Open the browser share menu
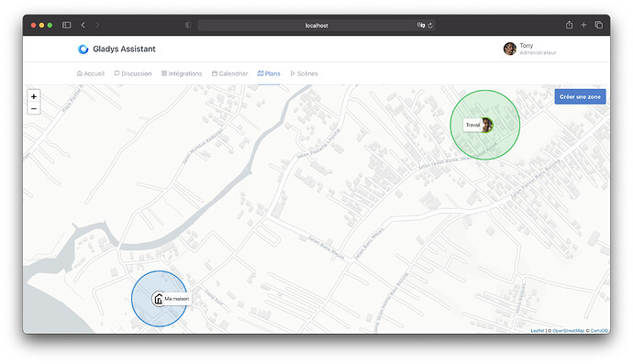Viewport: 633px width, 364px height. tap(569, 25)
